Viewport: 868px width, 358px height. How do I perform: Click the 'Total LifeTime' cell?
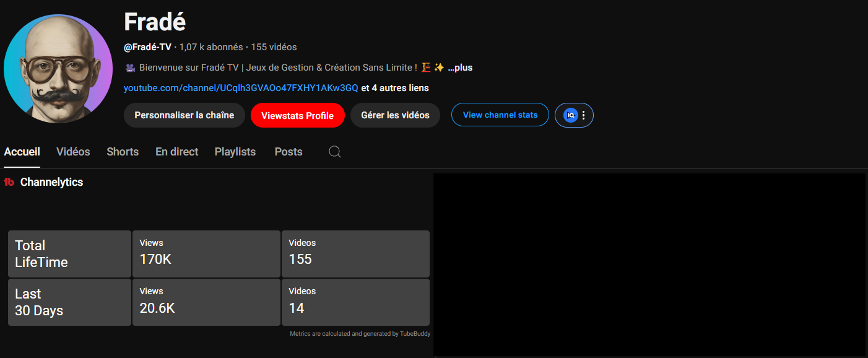tap(69, 254)
